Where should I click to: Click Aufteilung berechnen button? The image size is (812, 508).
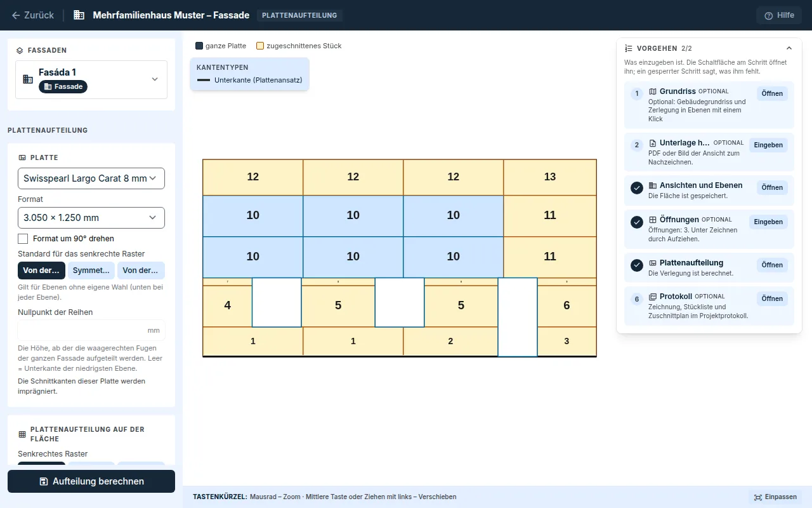pyautogui.click(x=91, y=481)
